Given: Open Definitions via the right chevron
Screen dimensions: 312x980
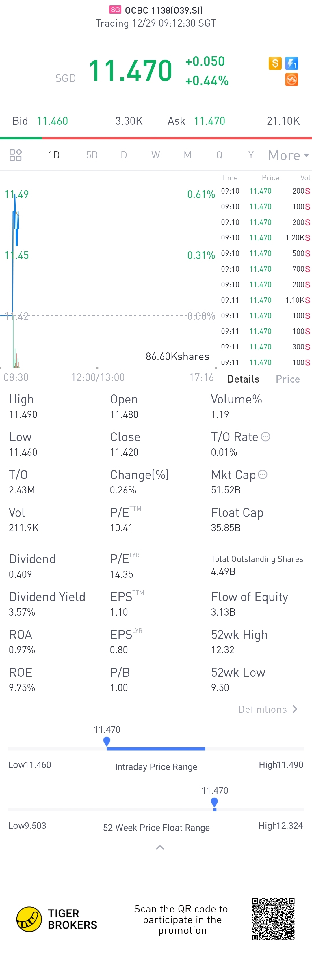Looking at the screenshot, I should pos(295,709).
